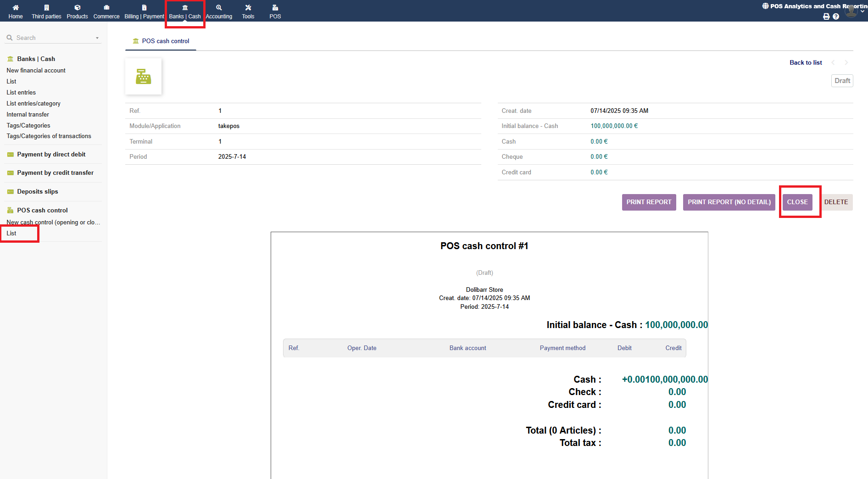Open the user avatar dropdown menu

click(x=852, y=11)
